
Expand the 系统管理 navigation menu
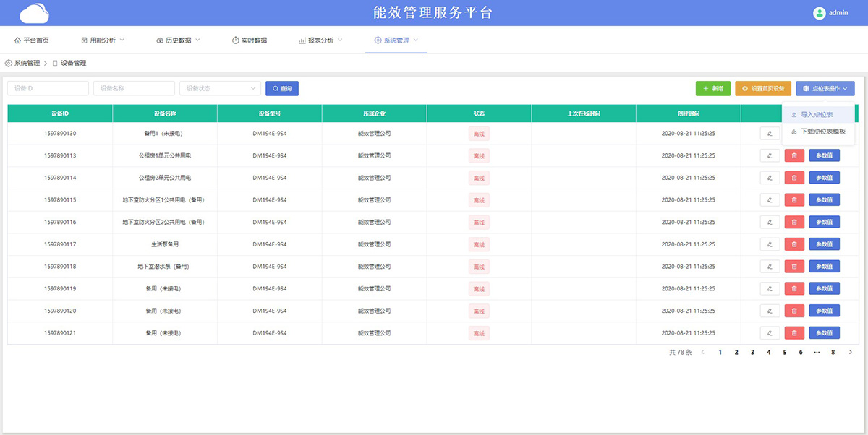pos(396,40)
